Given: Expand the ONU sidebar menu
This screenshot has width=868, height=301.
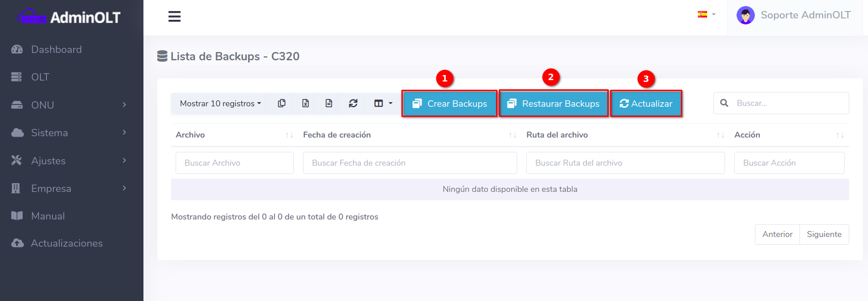Looking at the screenshot, I should (69, 105).
